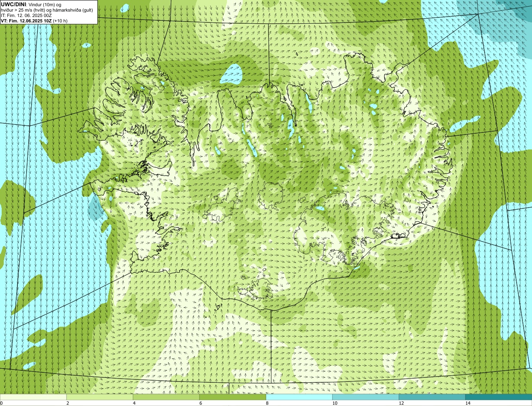Click the 6–8 m/s dark green legend color
532x406 pixels.
(233, 397)
